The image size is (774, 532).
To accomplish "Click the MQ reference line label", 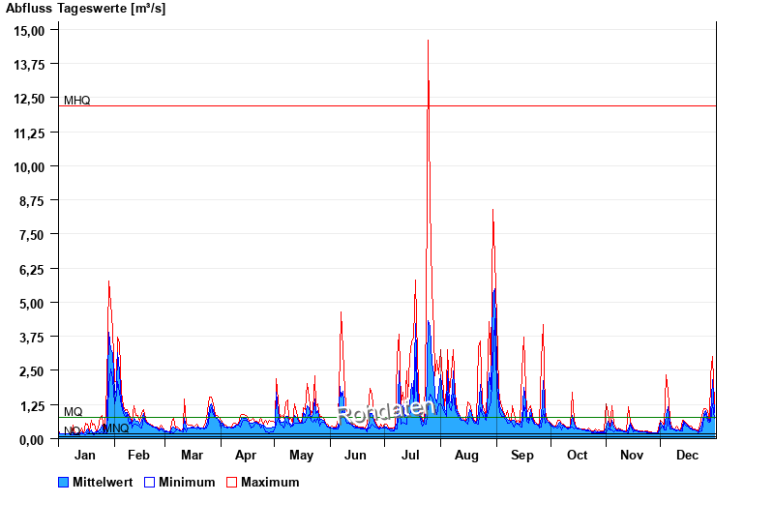I will coord(74,412).
